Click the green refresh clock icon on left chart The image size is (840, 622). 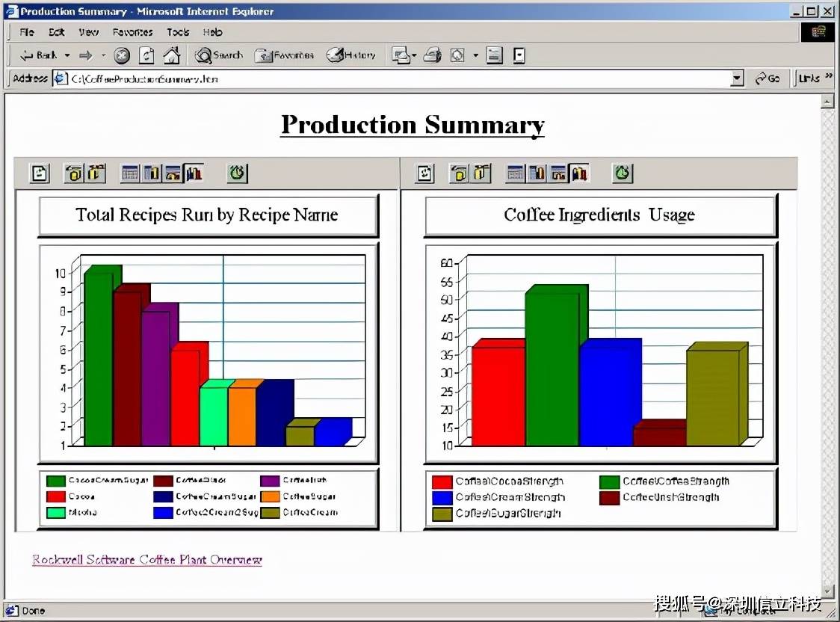coord(237,173)
